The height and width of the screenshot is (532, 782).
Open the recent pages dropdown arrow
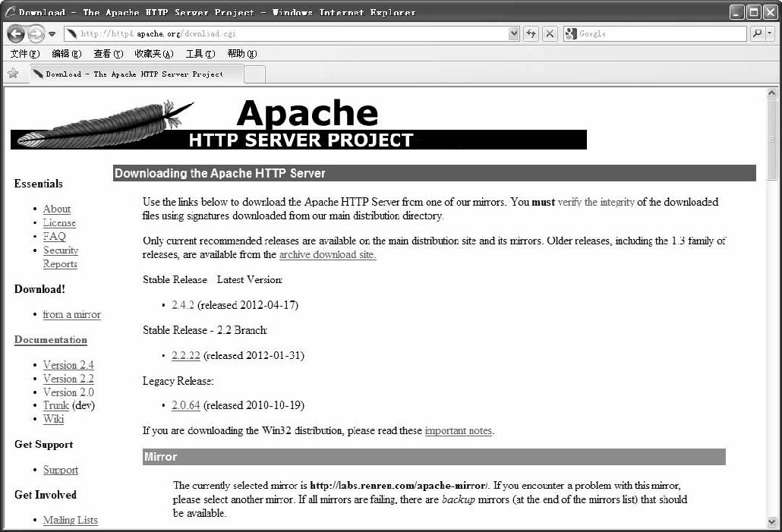pos(52,34)
